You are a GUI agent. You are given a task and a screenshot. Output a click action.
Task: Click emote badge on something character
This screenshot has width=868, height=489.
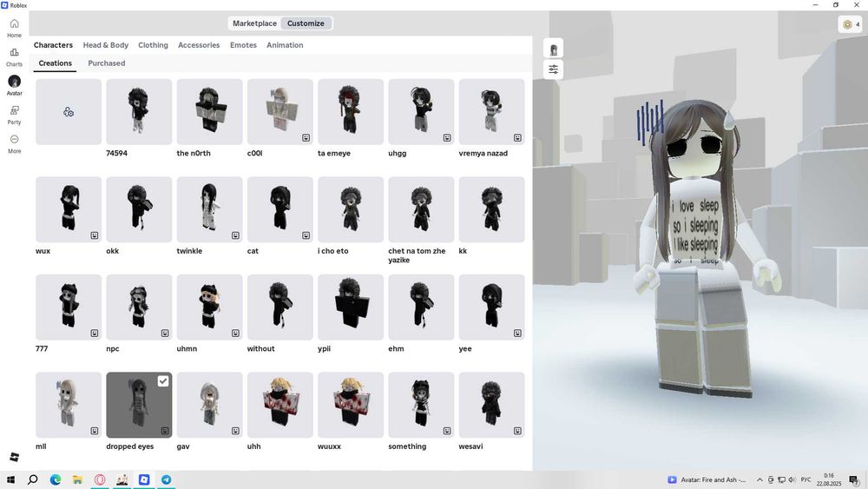pyautogui.click(x=447, y=431)
